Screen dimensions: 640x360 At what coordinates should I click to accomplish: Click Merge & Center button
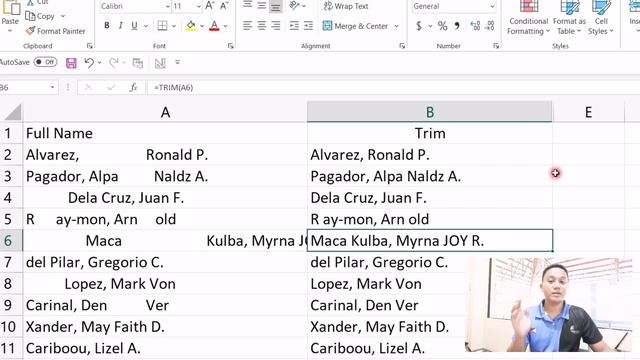coord(355,26)
